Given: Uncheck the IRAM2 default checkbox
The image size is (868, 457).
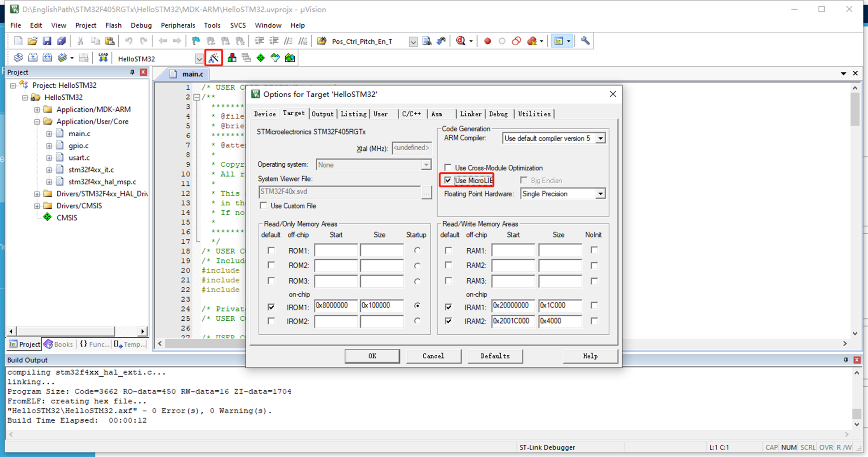Looking at the screenshot, I should tap(448, 321).
